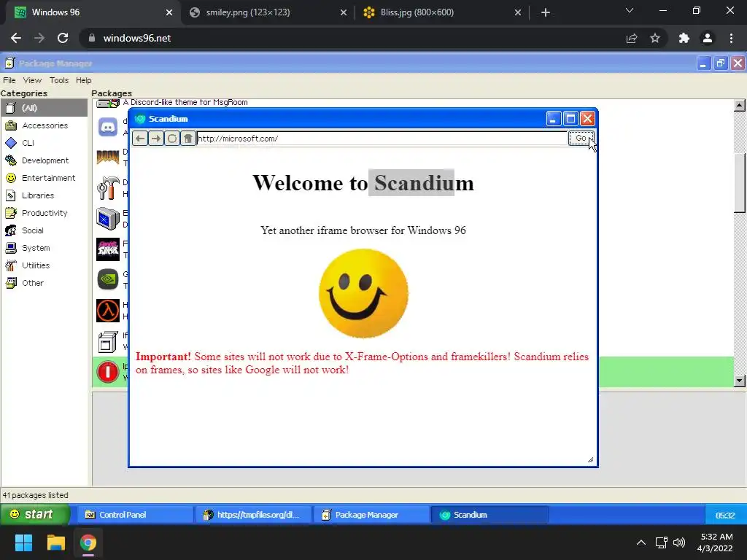The width and height of the screenshot is (747, 560).
Task: Open File Explorer from the Windows taskbar
Action: pos(55,542)
